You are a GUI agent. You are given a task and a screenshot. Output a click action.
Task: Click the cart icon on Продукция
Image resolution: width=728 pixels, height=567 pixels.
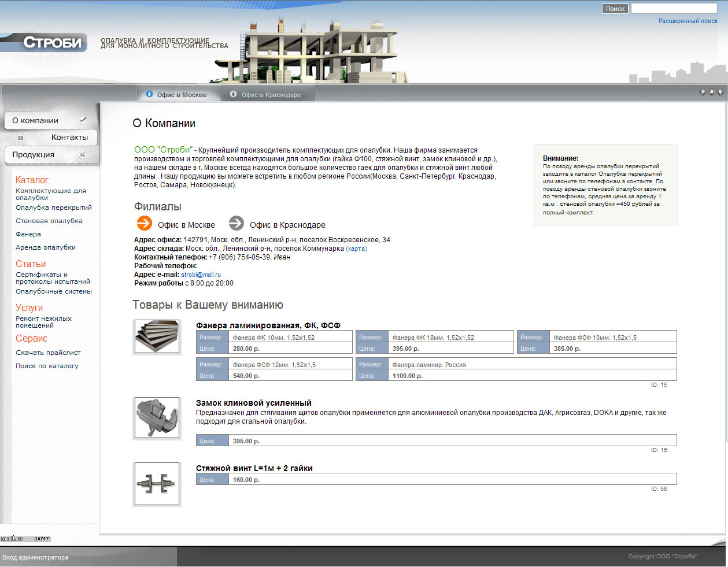tap(83, 155)
